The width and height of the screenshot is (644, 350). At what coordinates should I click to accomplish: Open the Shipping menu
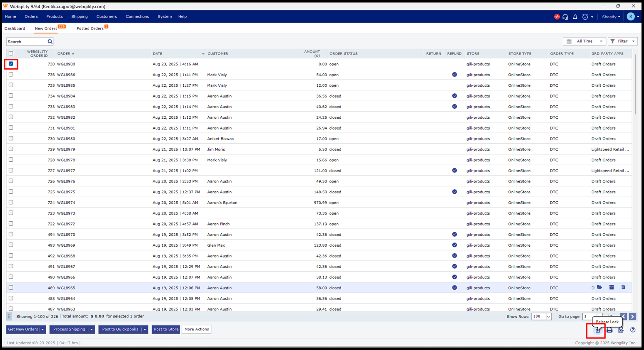tap(79, 17)
